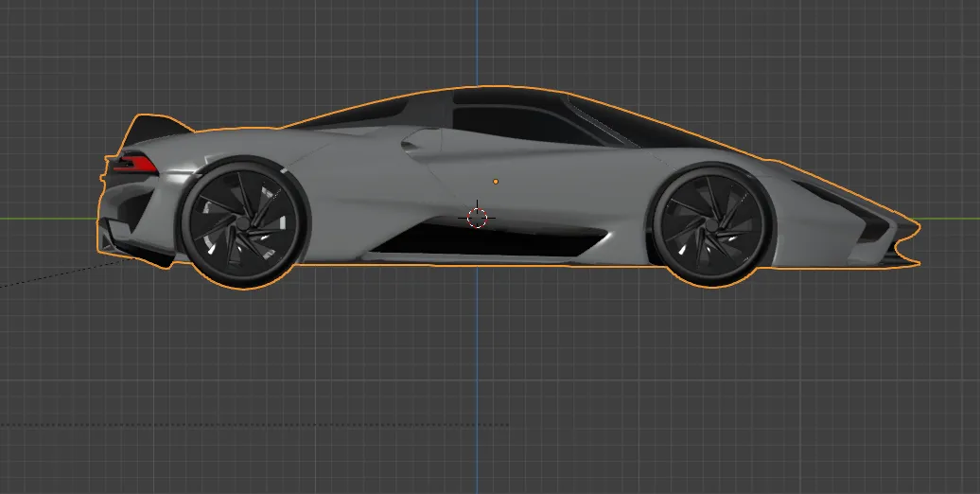Viewport: 980px width, 494px height.
Task: Click the black side air intake opening
Action: tap(492, 243)
